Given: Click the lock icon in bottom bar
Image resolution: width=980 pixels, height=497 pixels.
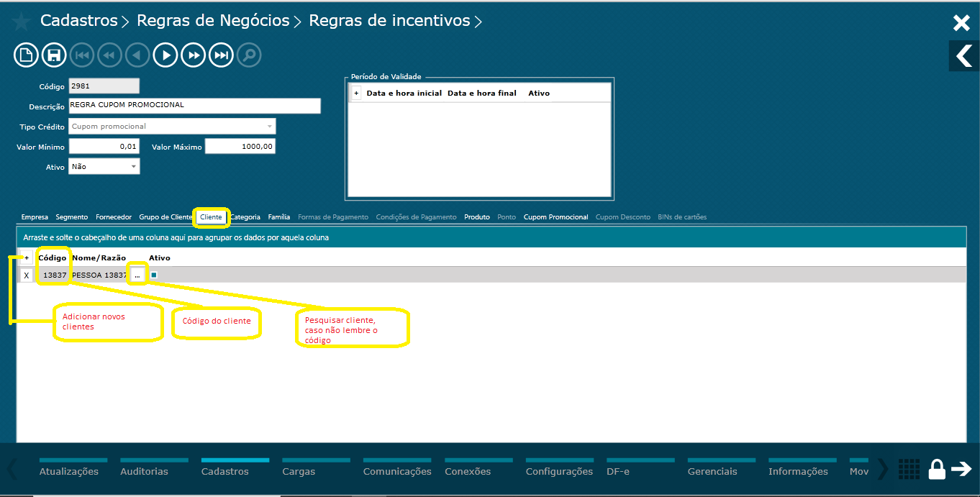Looking at the screenshot, I should [x=936, y=468].
